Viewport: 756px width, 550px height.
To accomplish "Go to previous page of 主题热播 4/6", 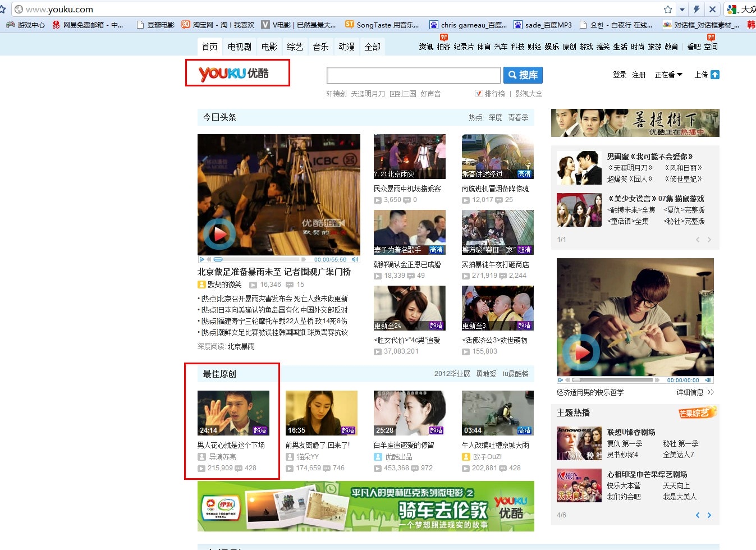I will [x=698, y=515].
